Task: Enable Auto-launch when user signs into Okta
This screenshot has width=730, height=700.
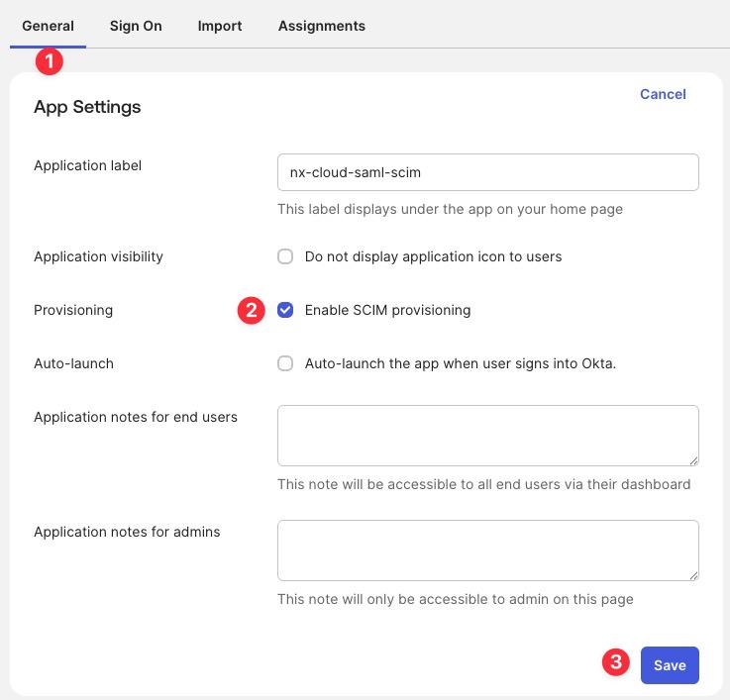Action: click(x=285, y=363)
